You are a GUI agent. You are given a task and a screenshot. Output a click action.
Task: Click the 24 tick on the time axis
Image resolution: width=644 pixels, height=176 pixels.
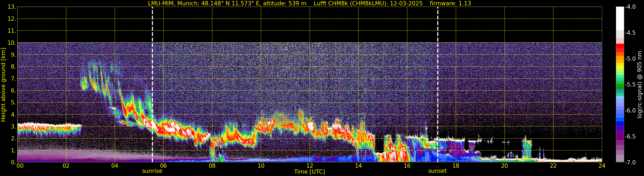tap(602, 166)
